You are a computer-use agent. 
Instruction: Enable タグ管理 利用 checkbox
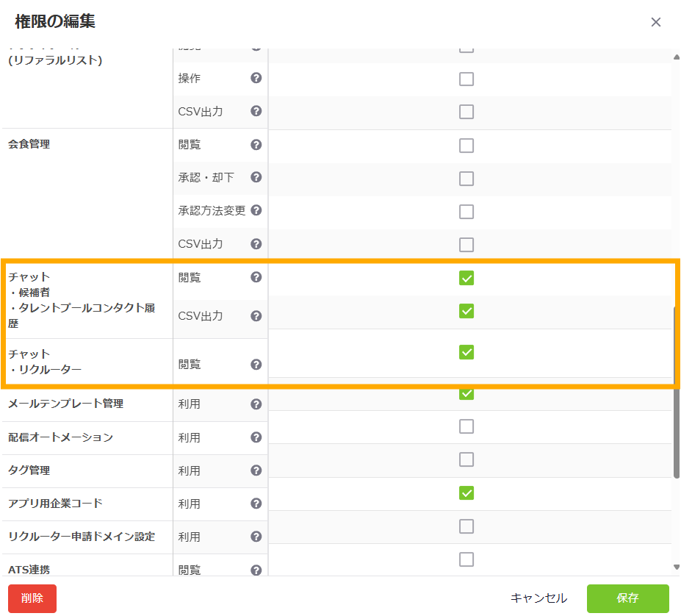[x=466, y=459]
